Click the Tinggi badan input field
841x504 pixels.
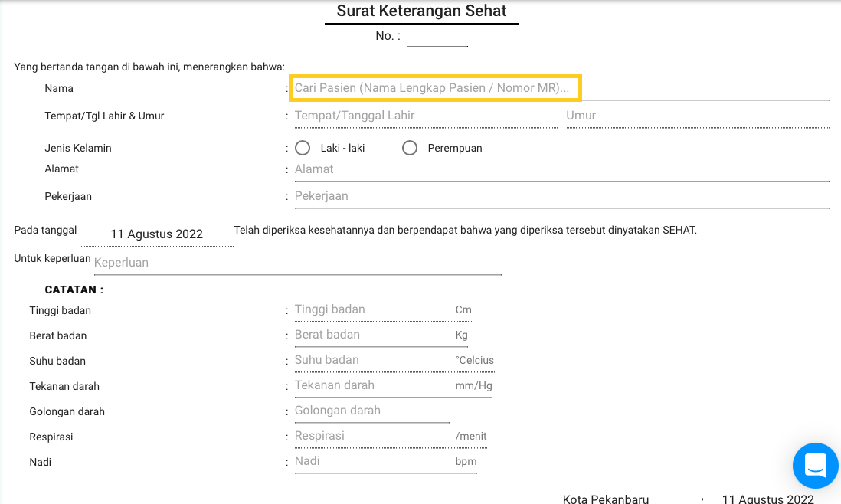coord(373,310)
